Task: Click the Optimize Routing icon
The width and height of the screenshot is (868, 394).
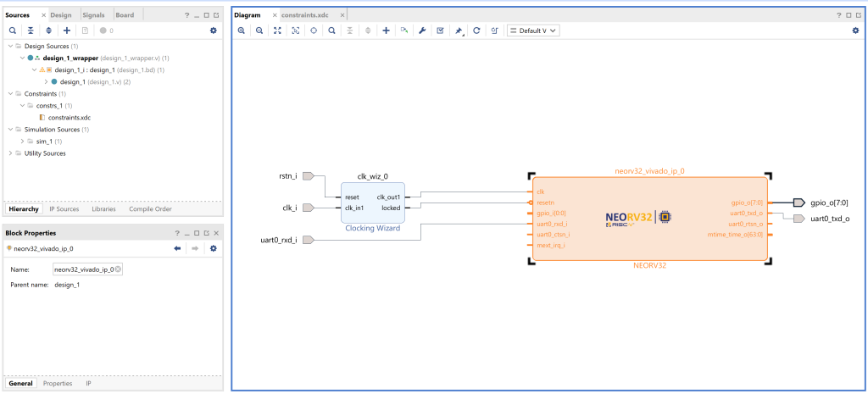Action: tap(494, 31)
